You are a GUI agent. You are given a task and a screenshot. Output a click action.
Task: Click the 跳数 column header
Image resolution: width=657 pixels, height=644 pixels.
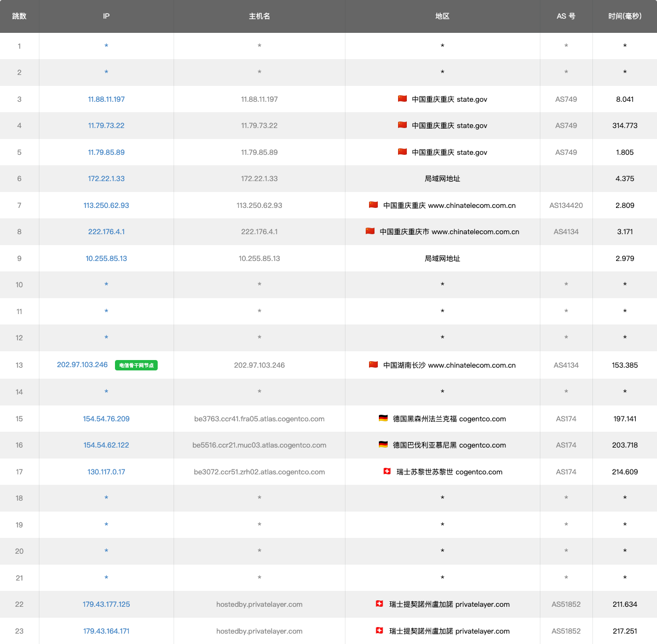tap(19, 16)
